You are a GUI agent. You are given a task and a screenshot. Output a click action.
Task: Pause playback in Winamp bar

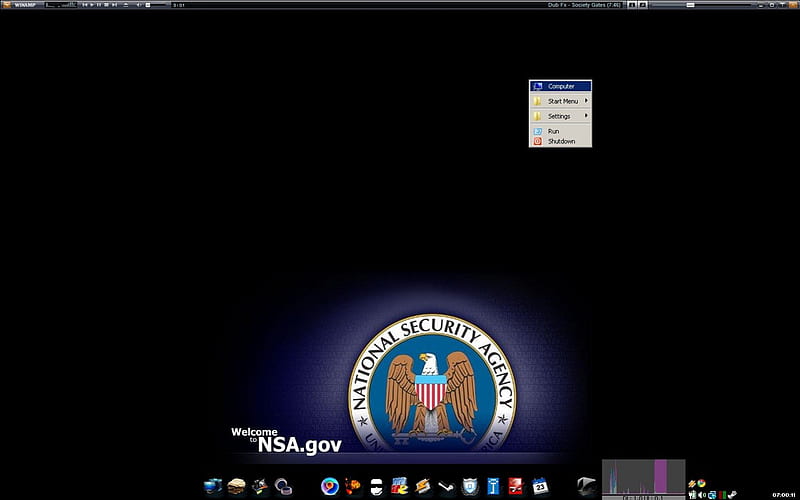[x=99, y=5]
